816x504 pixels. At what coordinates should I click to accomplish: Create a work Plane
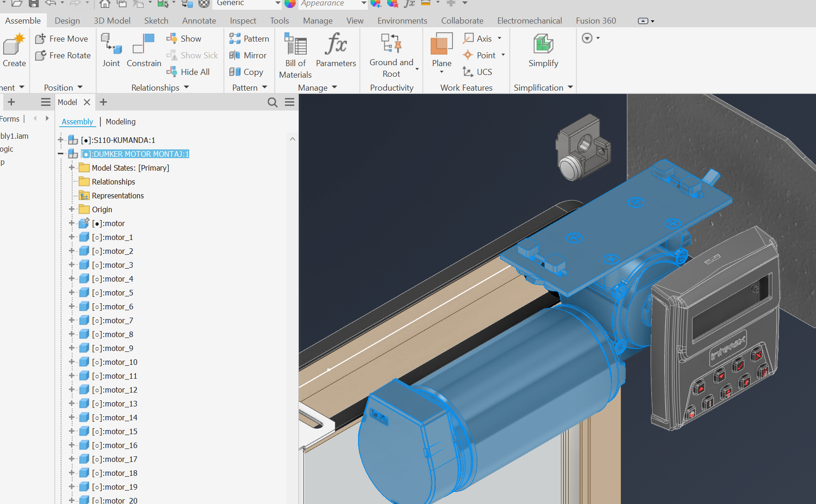[441, 51]
